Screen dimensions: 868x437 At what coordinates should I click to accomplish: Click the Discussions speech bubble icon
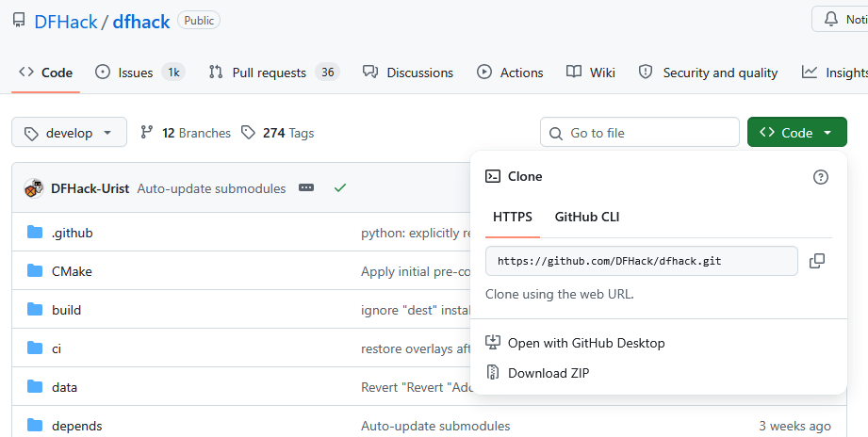pyautogui.click(x=370, y=72)
